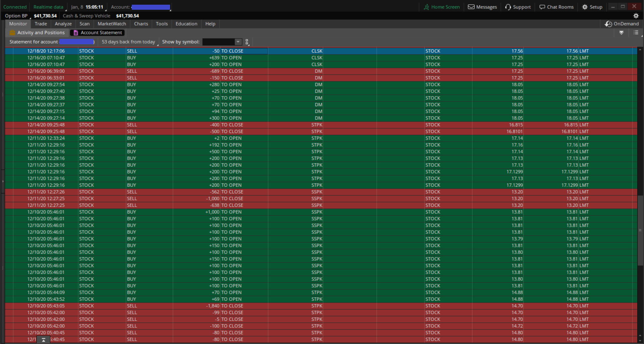This screenshot has height=344, width=644.
Task: Click the Option BP label
Action: (16, 16)
